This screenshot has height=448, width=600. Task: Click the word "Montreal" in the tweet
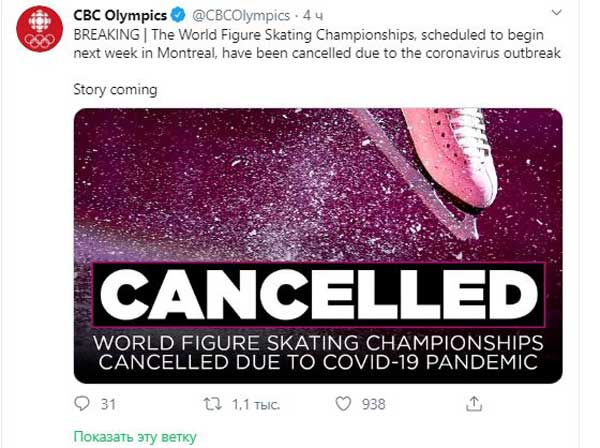point(186,51)
